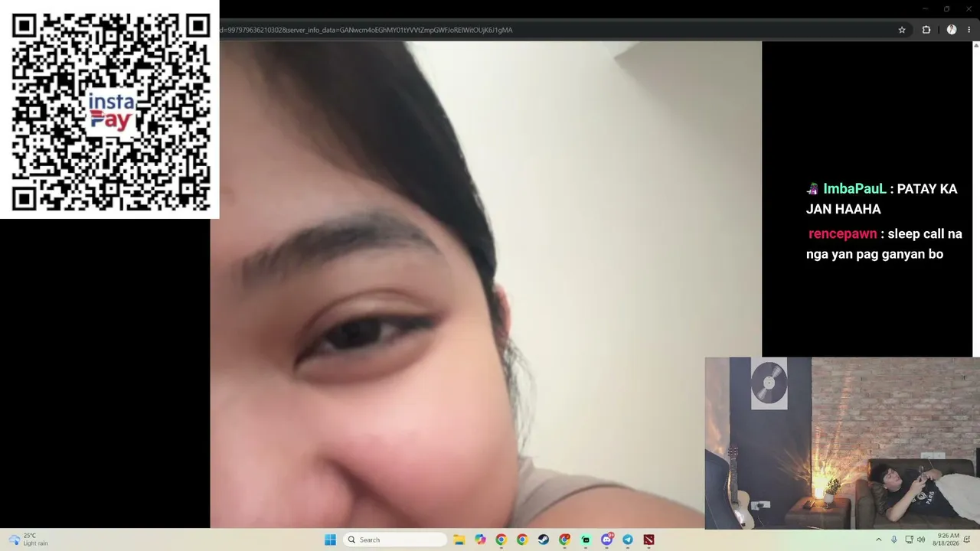Click the InstaPay QR code image

point(109,109)
